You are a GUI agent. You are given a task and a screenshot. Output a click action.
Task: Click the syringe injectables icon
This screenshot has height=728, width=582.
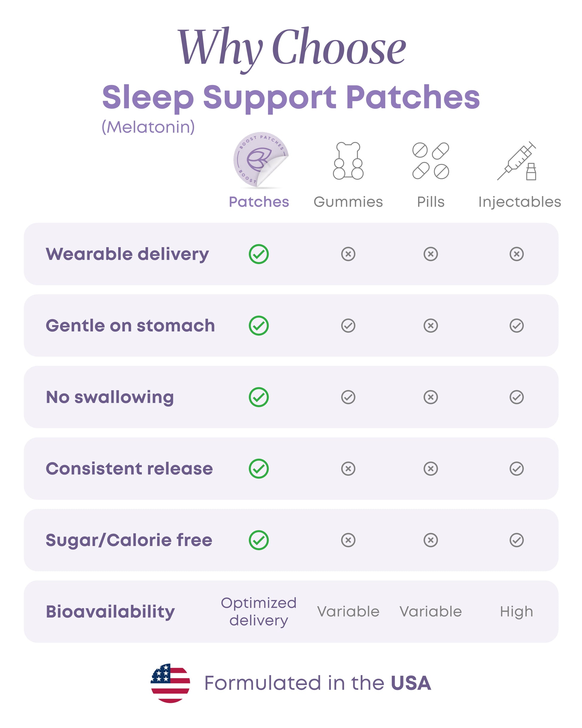517,161
